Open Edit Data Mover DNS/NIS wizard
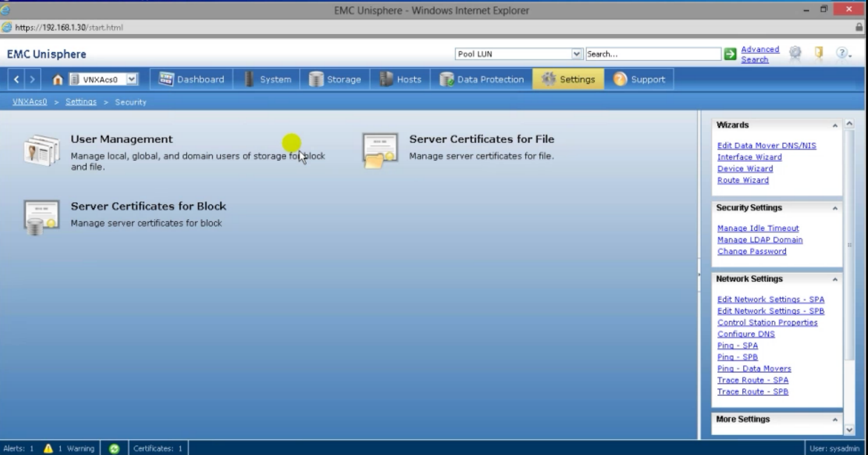The height and width of the screenshot is (455, 868). pos(767,146)
